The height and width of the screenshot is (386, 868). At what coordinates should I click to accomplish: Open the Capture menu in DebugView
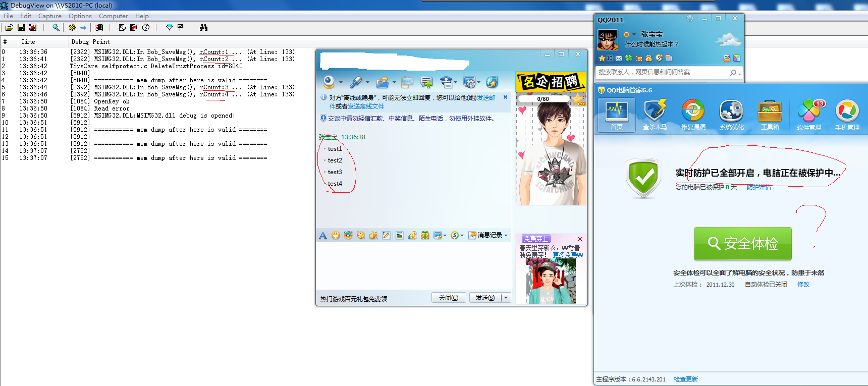(x=50, y=16)
